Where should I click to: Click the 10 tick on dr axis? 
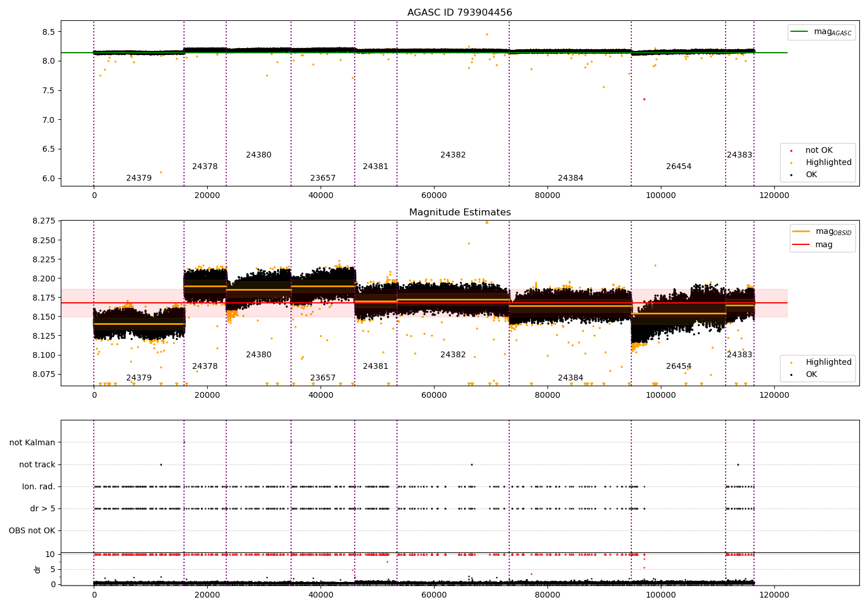[x=50, y=554]
